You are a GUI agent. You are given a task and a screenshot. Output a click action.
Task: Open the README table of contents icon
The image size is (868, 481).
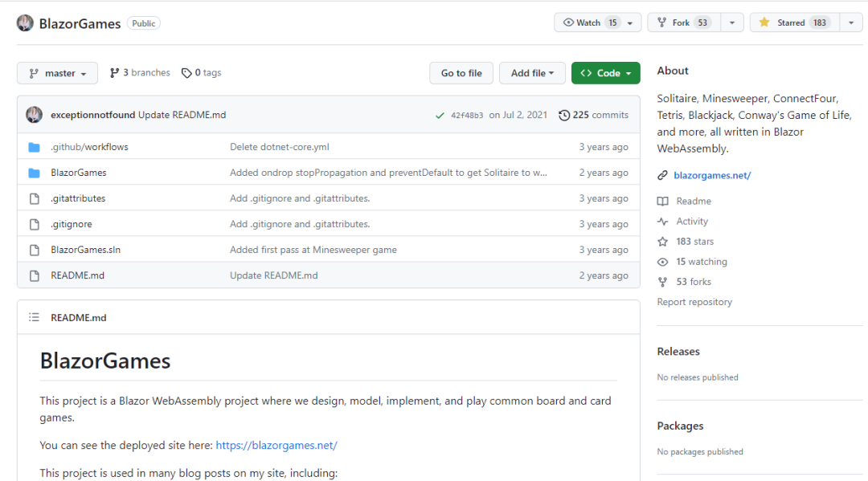coord(34,317)
